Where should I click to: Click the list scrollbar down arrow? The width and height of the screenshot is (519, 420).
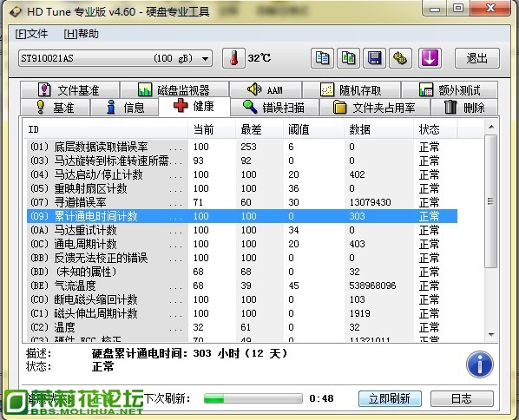click(x=491, y=335)
